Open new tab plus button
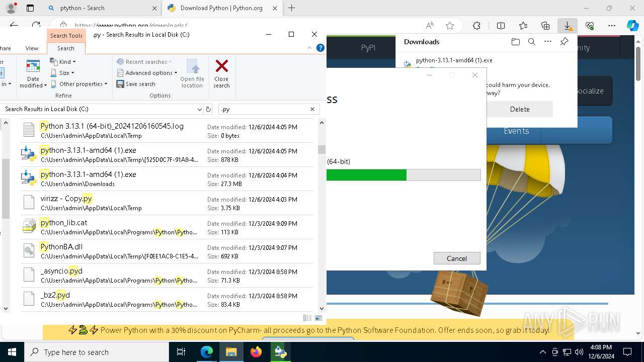 [x=291, y=8]
